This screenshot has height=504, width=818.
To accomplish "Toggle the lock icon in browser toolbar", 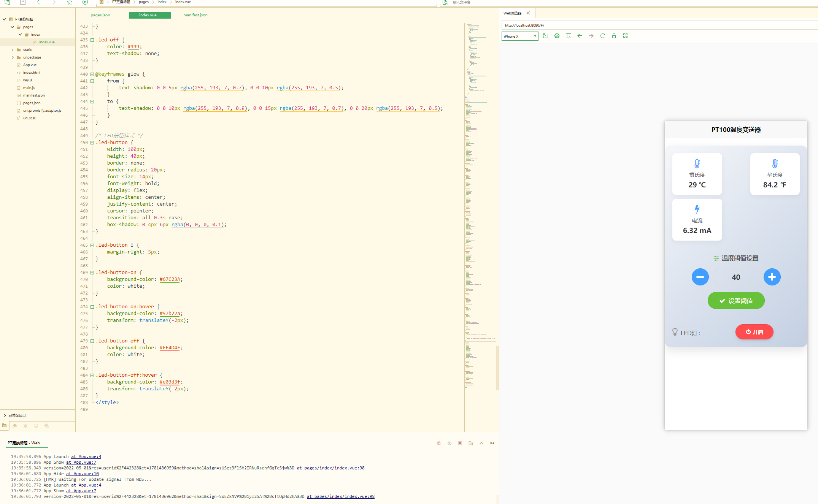I will tap(614, 36).
